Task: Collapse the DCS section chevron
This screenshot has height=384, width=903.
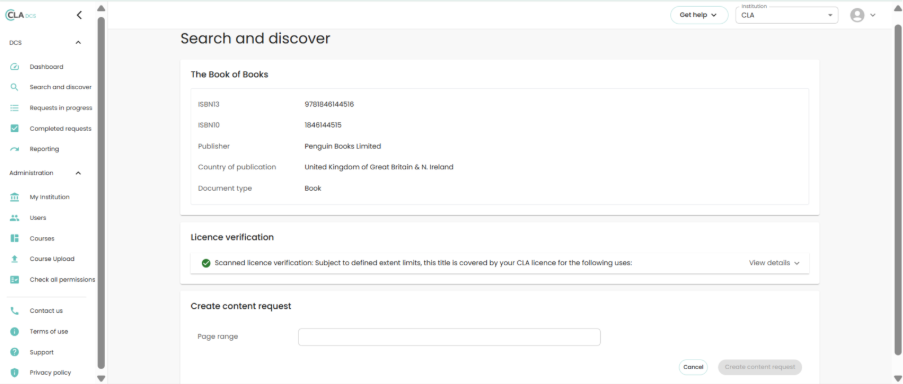Action: click(x=78, y=43)
